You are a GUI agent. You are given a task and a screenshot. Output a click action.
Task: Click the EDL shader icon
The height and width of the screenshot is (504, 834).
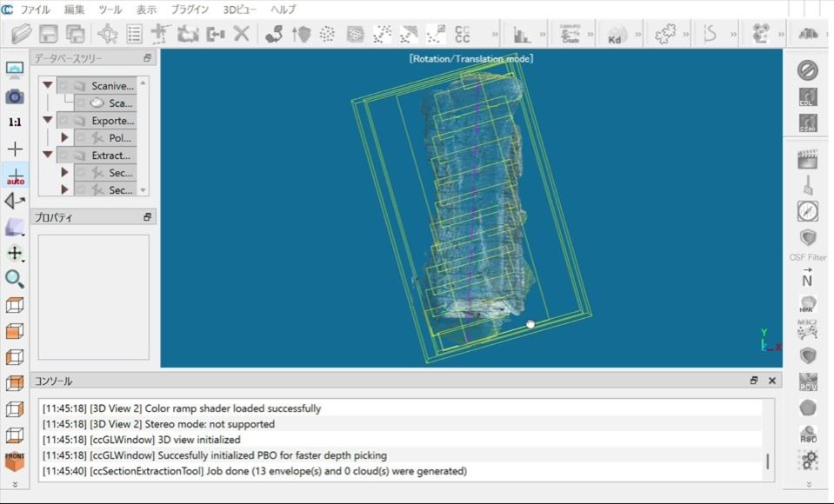pyautogui.click(x=807, y=97)
